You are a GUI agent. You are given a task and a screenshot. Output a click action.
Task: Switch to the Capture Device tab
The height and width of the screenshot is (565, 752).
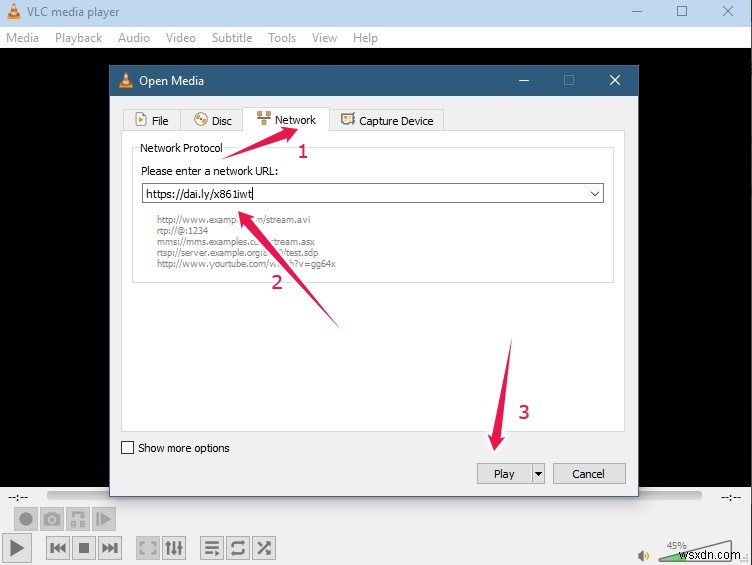pos(387,120)
